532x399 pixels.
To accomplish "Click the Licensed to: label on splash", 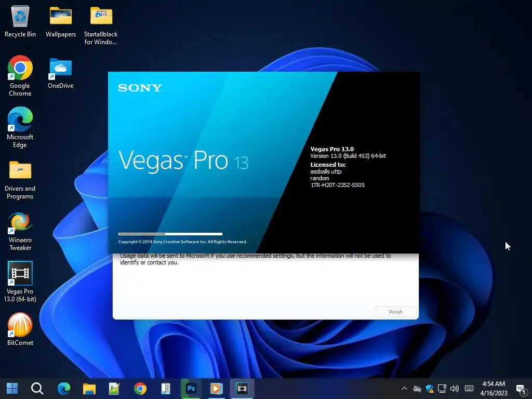I will tap(328, 165).
